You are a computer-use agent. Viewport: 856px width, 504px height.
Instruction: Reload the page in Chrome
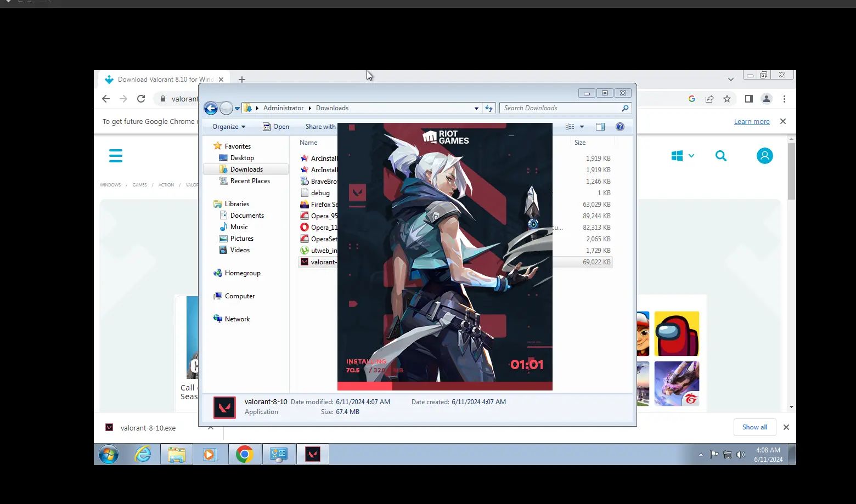coord(141,99)
